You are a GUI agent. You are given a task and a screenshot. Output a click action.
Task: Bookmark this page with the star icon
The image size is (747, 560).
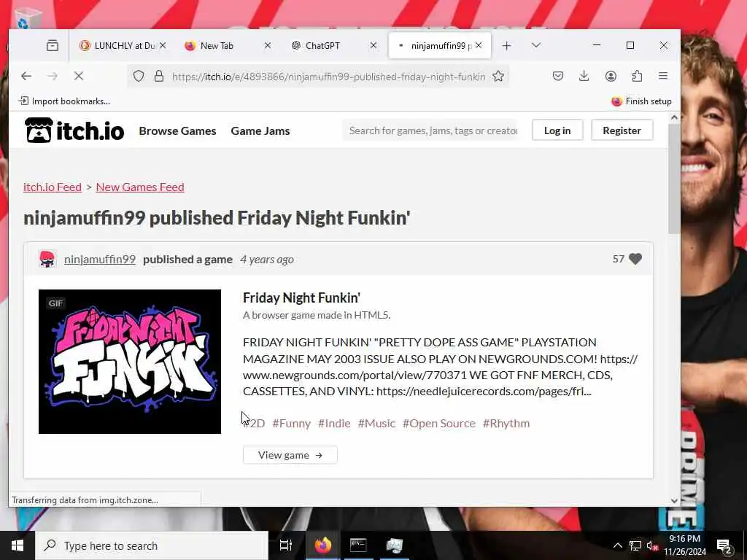coord(498,76)
